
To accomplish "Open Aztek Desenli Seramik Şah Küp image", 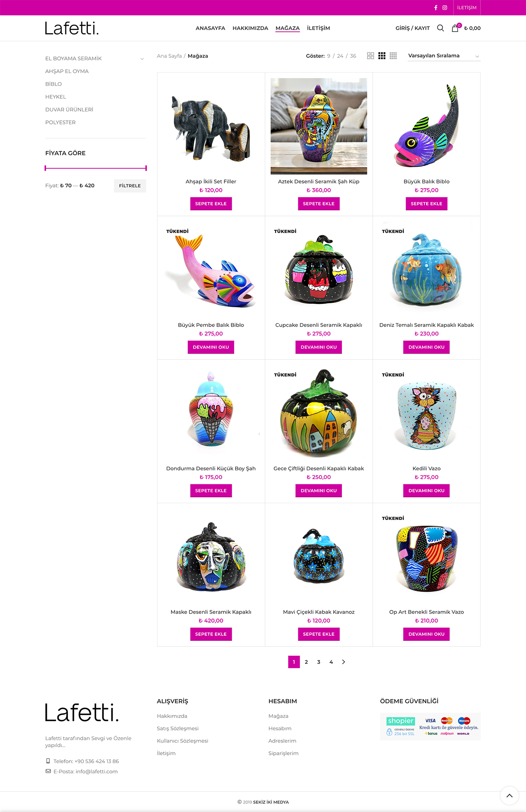I will tap(318, 126).
